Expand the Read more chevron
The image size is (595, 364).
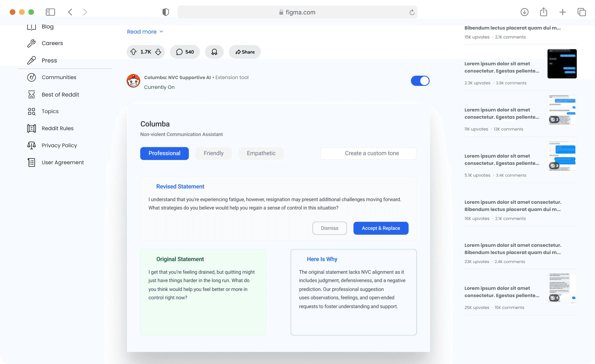[161, 32]
